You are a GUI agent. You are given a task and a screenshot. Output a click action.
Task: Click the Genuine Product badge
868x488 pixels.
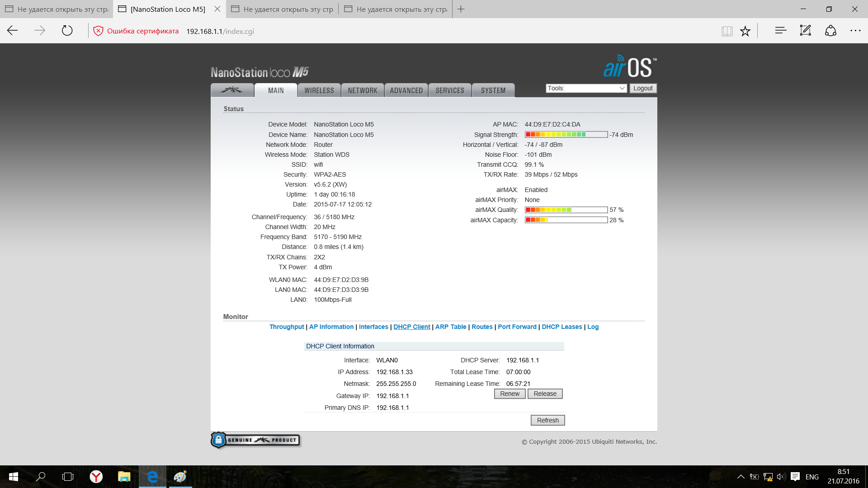click(x=255, y=440)
